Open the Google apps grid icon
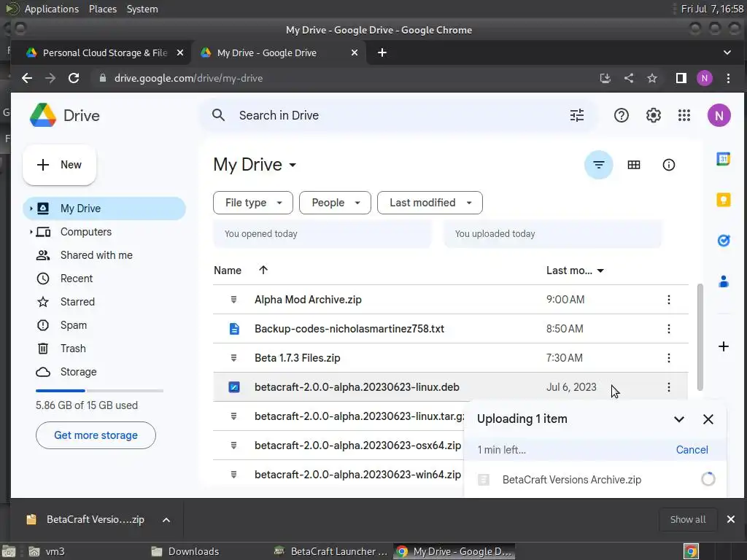Screen dimensions: 747x560 click(x=684, y=115)
